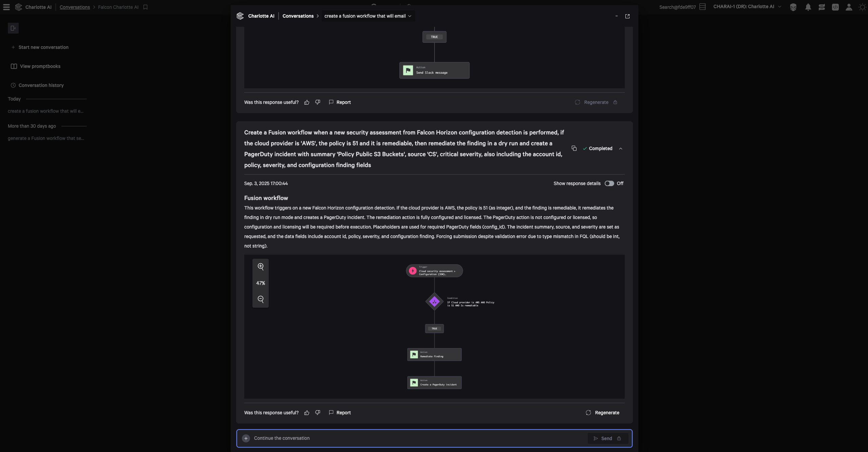Expand the CHARAI-1 Charlotte AI tenant dropdown
This screenshot has width=868, height=452.
click(x=779, y=7)
